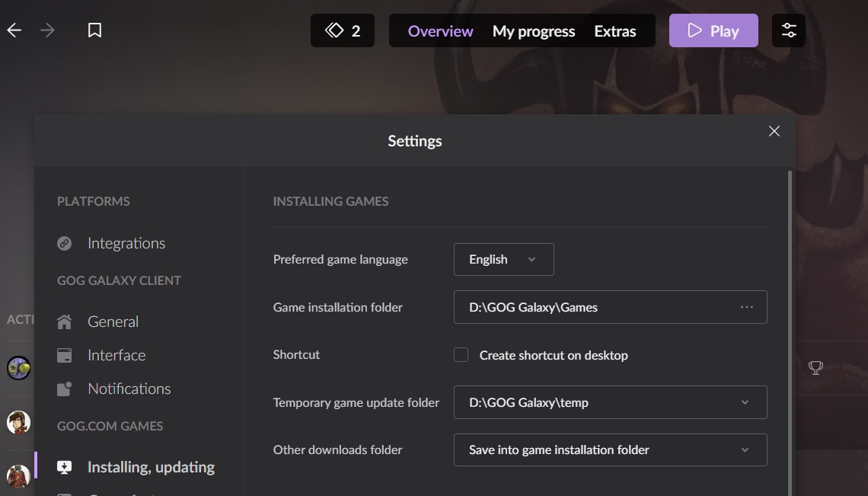The image size is (868, 496).
Task: Click the Notifications icon
Action: pos(64,389)
